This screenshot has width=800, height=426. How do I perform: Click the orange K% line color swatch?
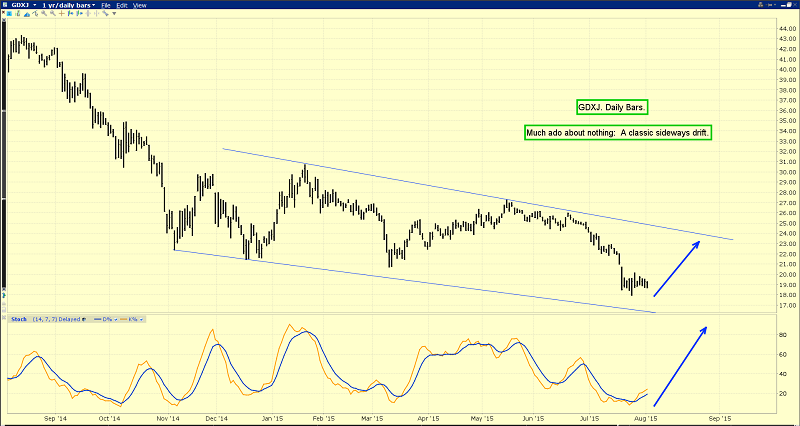(x=125, y=319)
